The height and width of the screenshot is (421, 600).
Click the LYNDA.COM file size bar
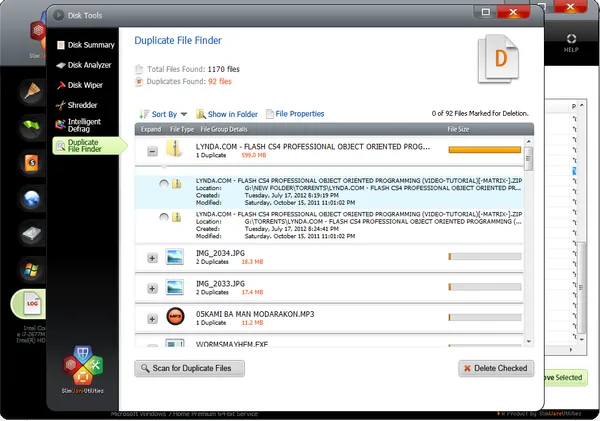point(485,150)
